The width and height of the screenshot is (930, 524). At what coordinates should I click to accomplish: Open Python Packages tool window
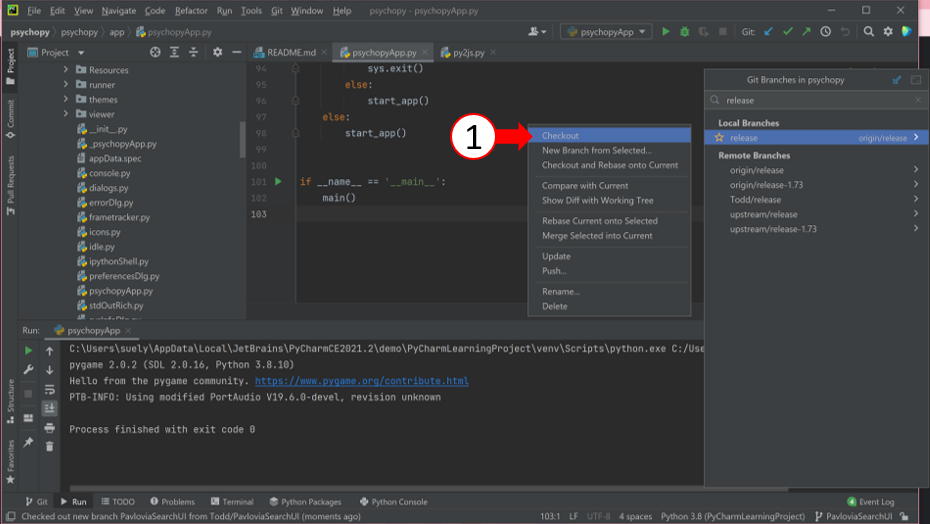(x=305, y=501)
